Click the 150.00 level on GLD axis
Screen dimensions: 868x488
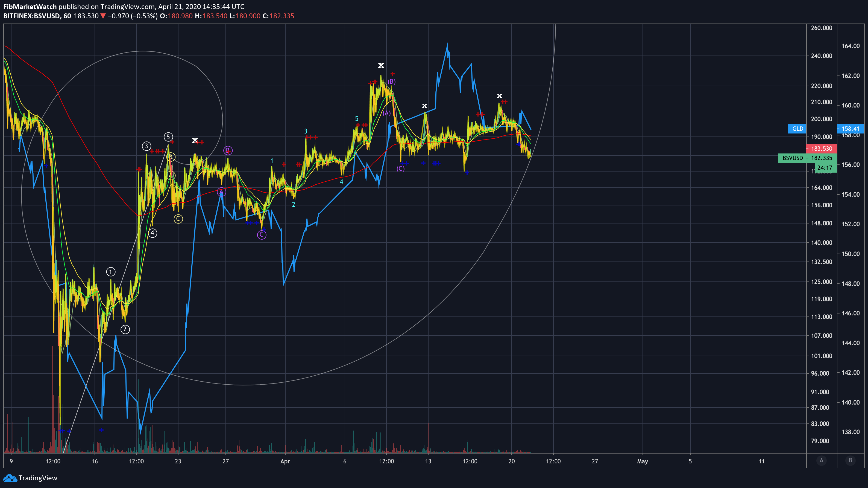pyautogui.click(x=851, y=254)
